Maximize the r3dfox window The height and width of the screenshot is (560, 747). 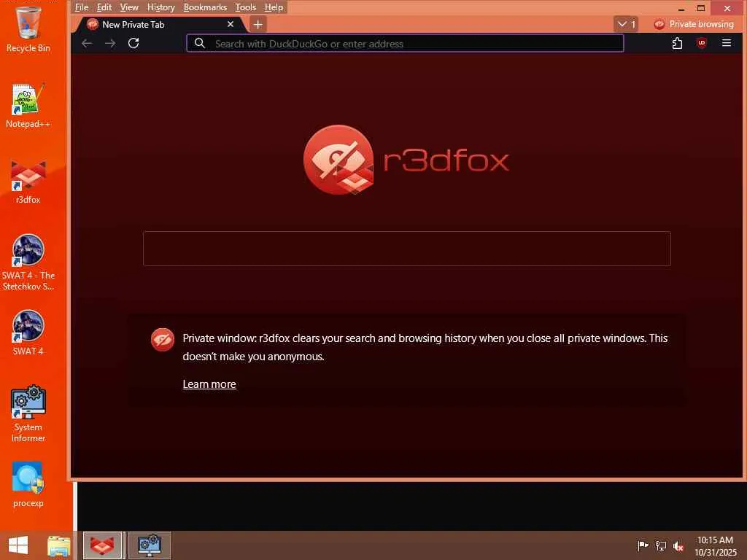tap(701, 7)
